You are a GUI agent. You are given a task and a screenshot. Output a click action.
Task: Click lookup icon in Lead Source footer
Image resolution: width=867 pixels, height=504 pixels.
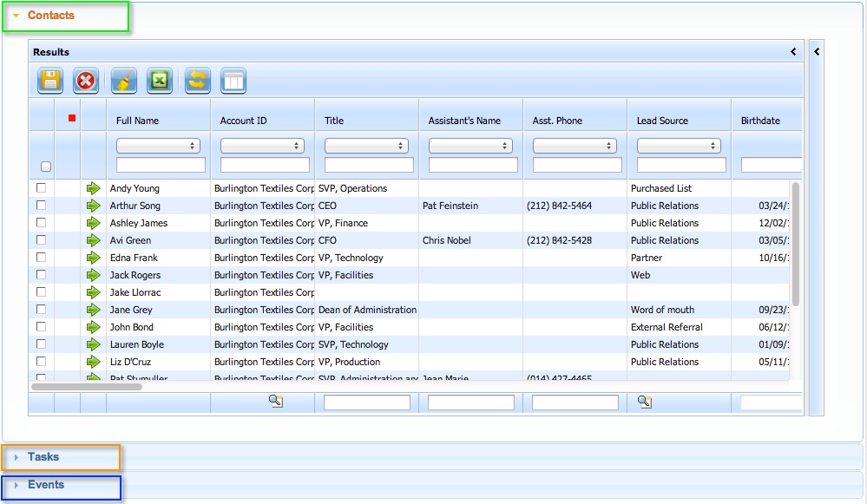[644, 402]
